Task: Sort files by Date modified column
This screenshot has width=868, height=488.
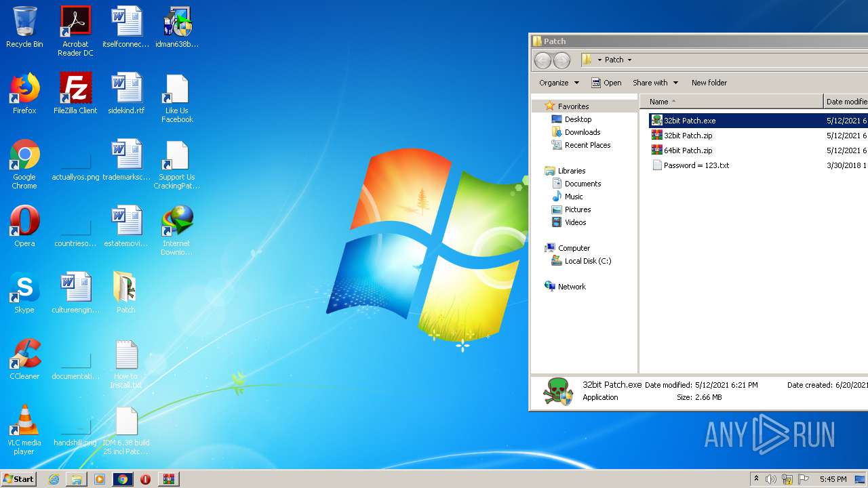Action: point(846,102)
